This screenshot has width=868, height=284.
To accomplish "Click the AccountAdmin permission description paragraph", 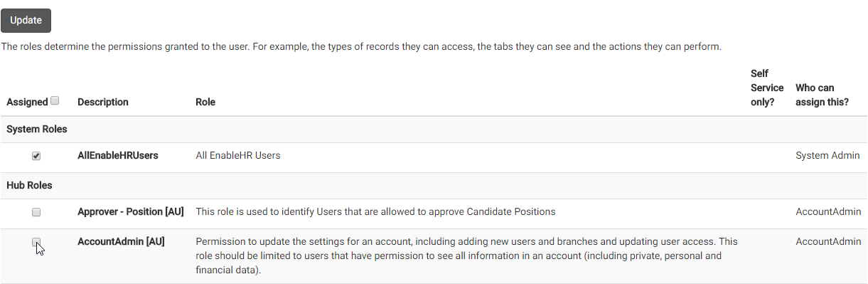I will pyautogui.click(x=466, y=256).
